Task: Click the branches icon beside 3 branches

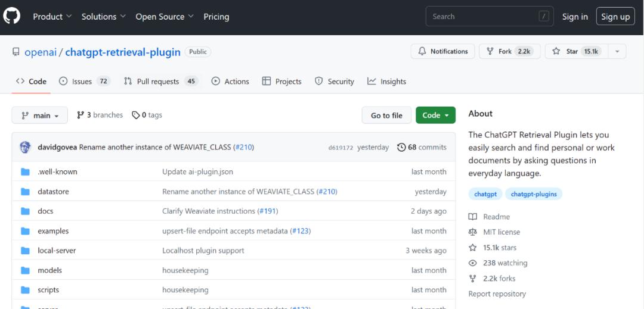Action: coord(81,115)
